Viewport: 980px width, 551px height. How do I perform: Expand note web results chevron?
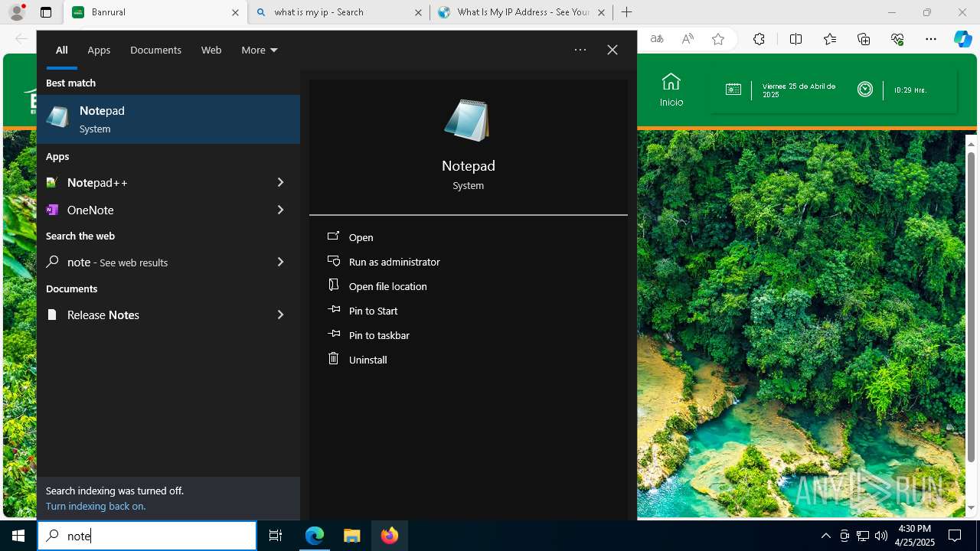(280, 262)
